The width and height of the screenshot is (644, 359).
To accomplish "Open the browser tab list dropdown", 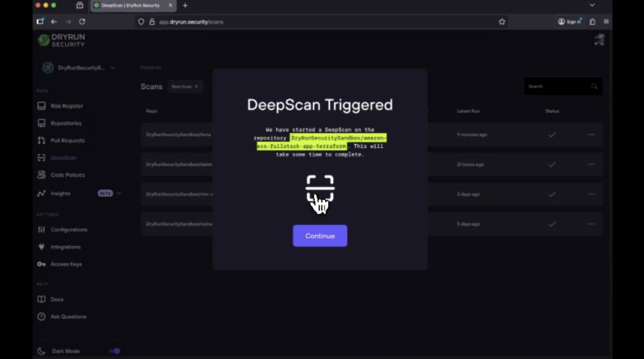I will point(592,5).
